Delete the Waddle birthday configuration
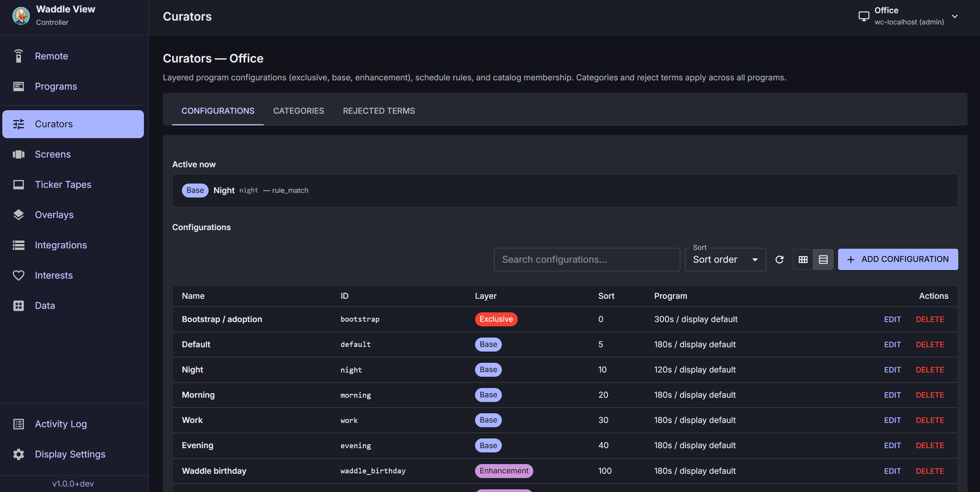The image size is (980, 492). click(x=930, y=471)
